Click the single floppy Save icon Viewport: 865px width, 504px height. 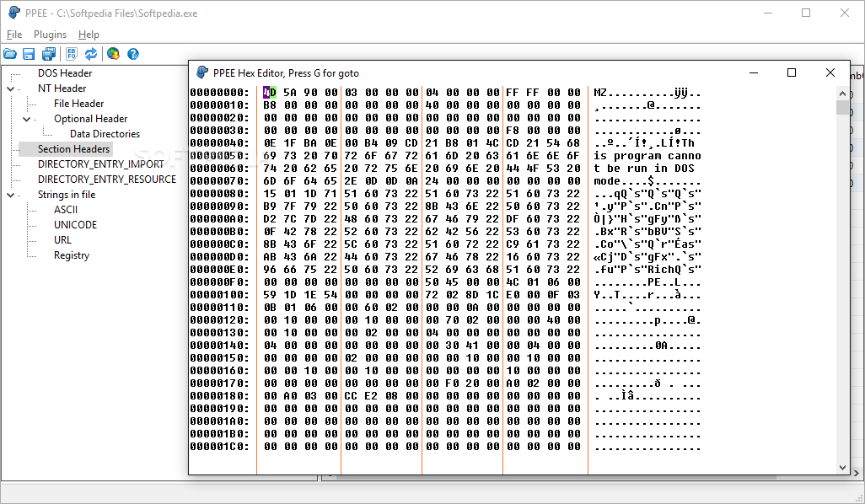(x=29, y=54)
